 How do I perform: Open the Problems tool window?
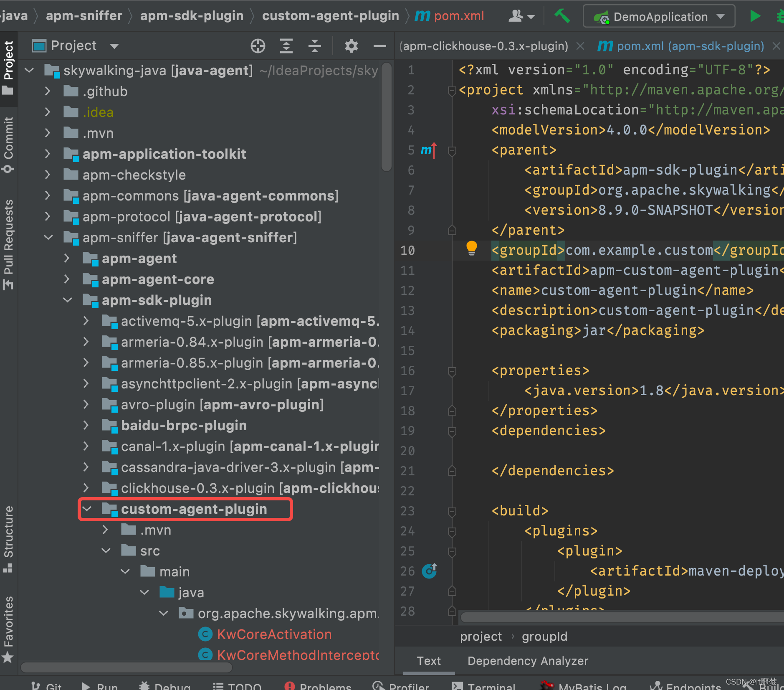coord(318,686)
